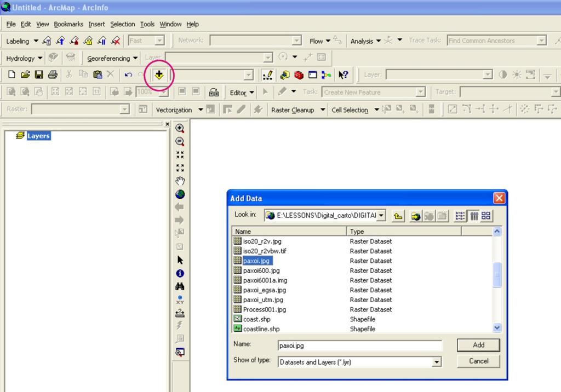Click the file list scroll up arrow
Image resolution: width=561 pixels, height=392 pixels.
click(x=497, y=232)
